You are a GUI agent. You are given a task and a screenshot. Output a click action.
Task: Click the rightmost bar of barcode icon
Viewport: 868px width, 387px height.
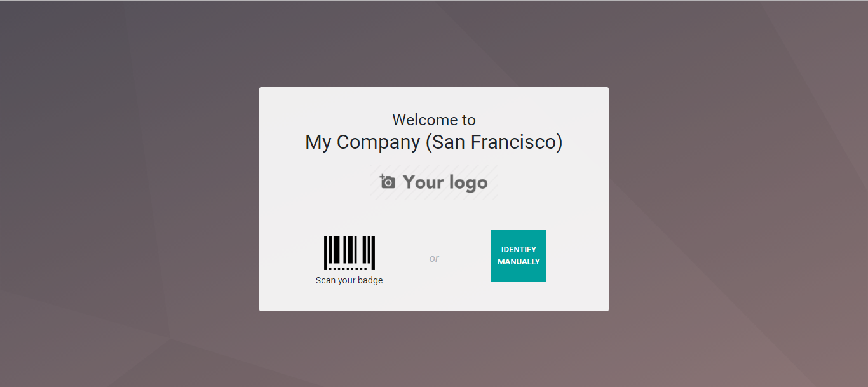click(373, 253)
